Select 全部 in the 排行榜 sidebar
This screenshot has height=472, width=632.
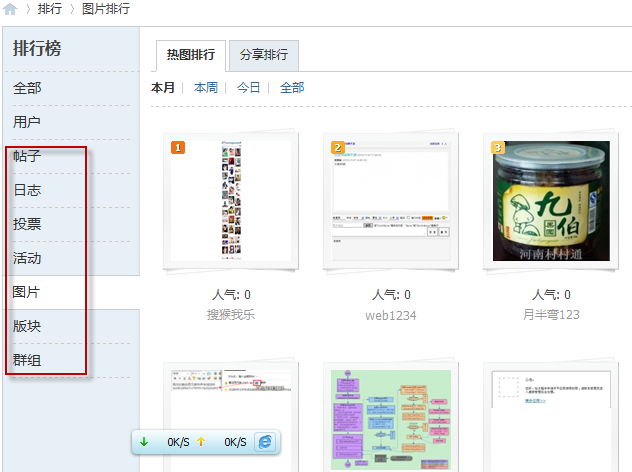pyautogui.click(x=27, y=88)
